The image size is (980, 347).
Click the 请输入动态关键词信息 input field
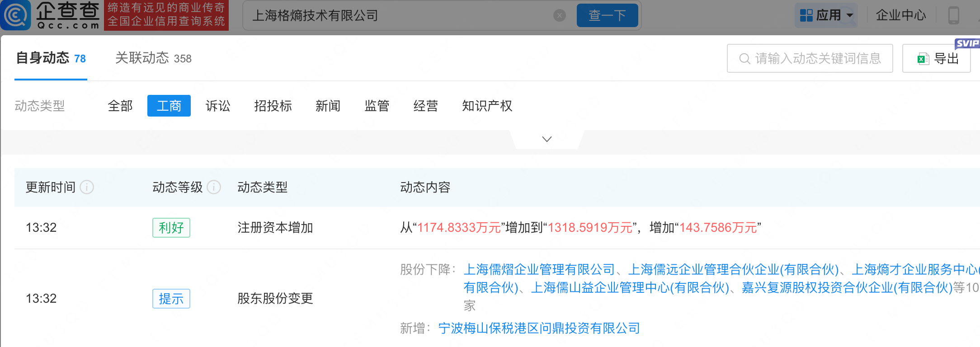click(810, 59)
